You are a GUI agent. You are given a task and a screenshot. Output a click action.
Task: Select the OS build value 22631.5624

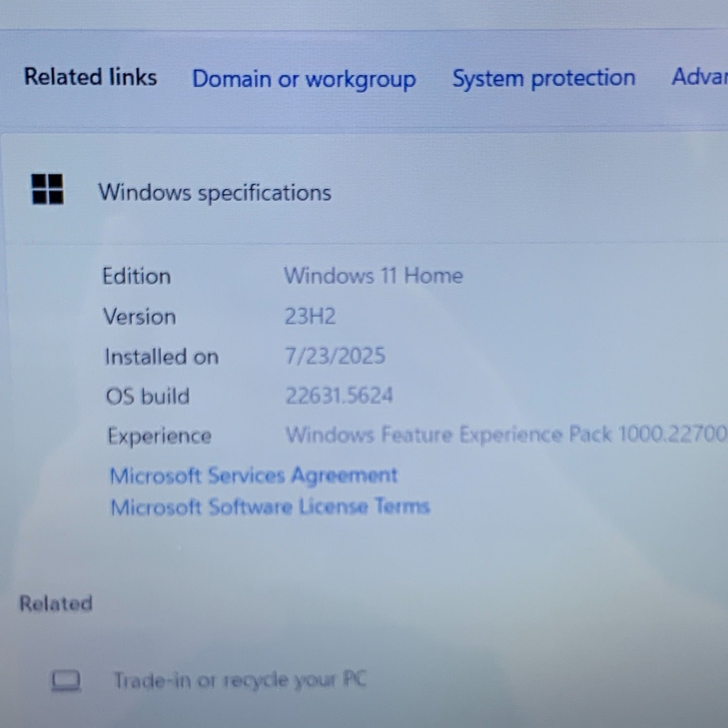(x=339, y=396)
